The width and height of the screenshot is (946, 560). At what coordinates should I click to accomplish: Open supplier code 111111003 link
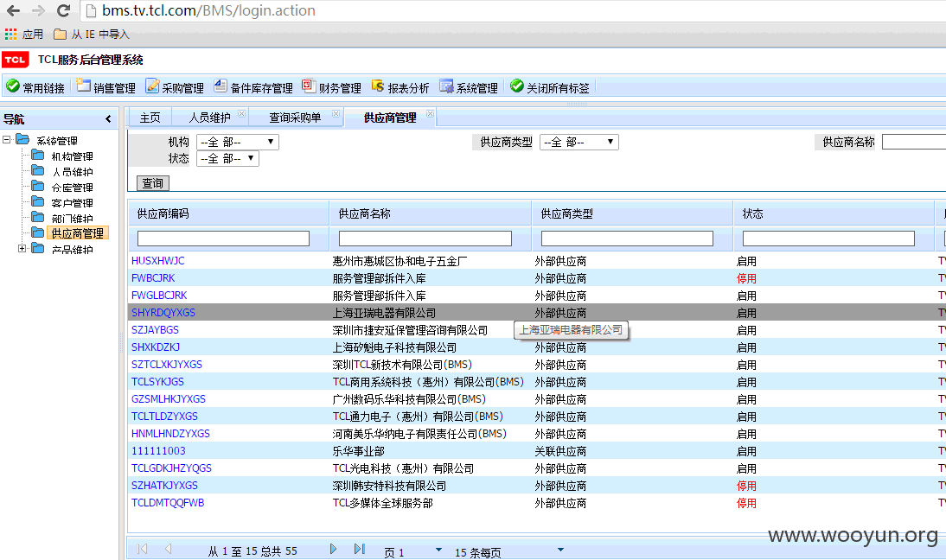tap(158, 451)
